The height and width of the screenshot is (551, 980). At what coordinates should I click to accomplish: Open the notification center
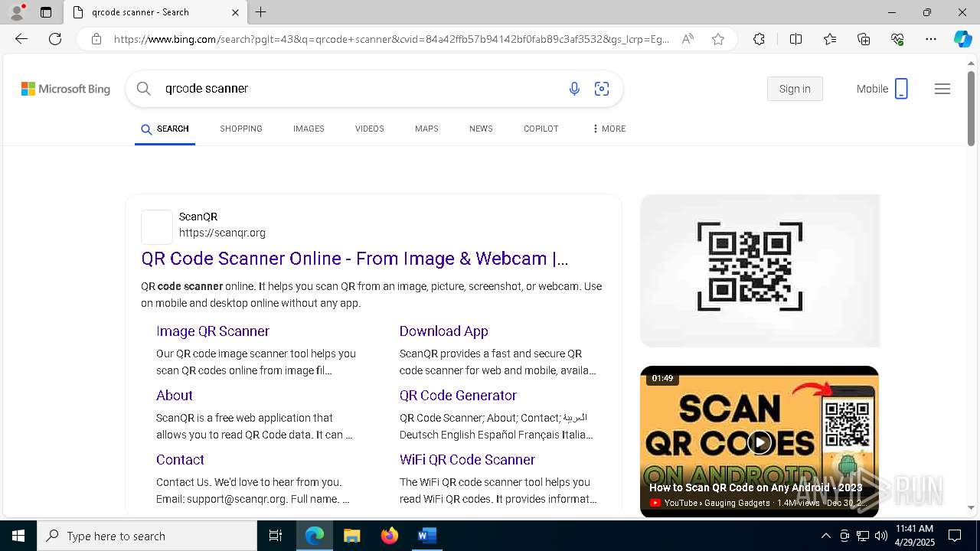[x=955, y=536]
